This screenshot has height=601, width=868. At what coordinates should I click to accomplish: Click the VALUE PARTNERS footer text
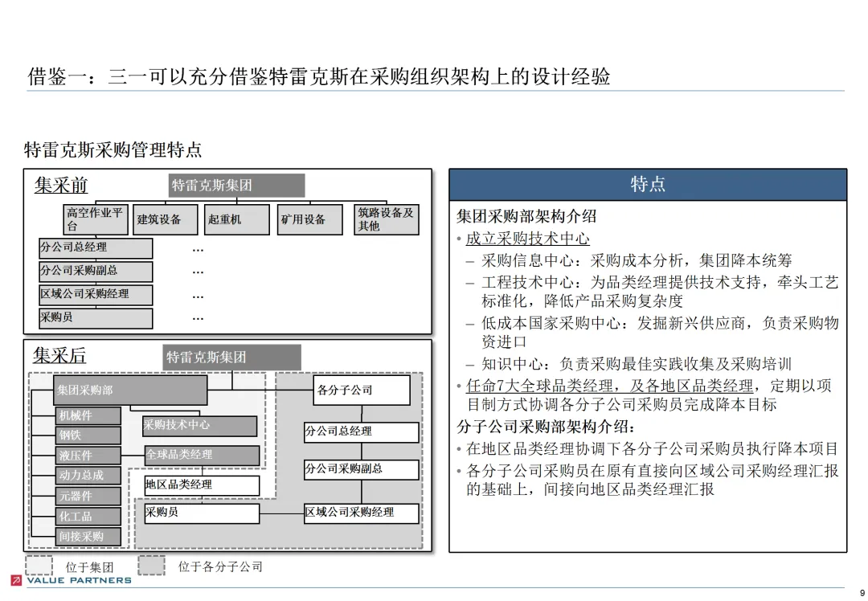point(79,581)
